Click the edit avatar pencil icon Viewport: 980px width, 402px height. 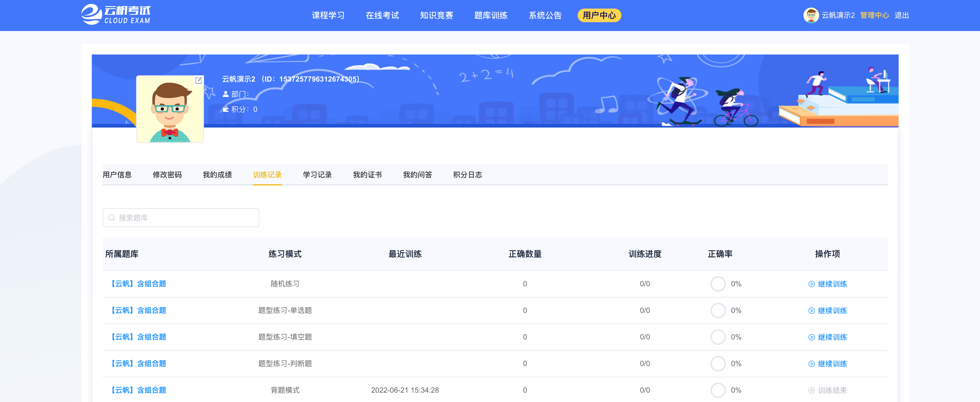tap(199, 80)
